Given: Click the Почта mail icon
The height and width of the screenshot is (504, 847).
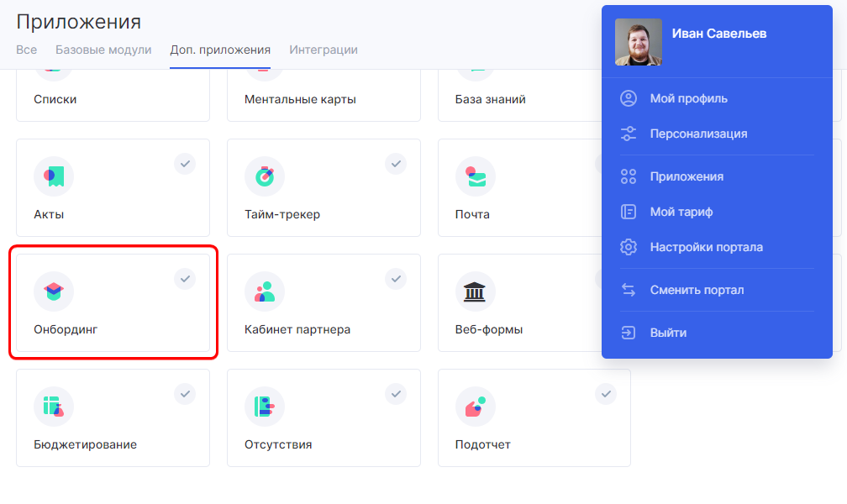Looking at the screenshot, I should (x=476, y=176).
